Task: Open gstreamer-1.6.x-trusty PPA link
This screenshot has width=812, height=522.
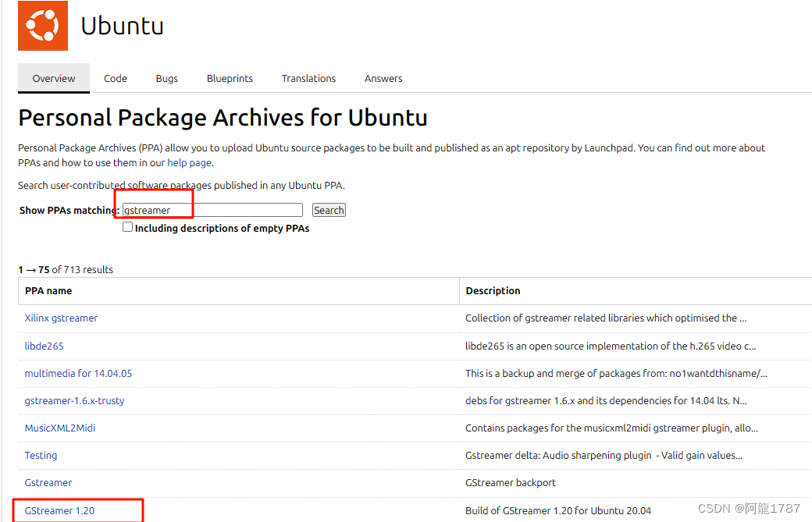Action: [x=75, y=401]
